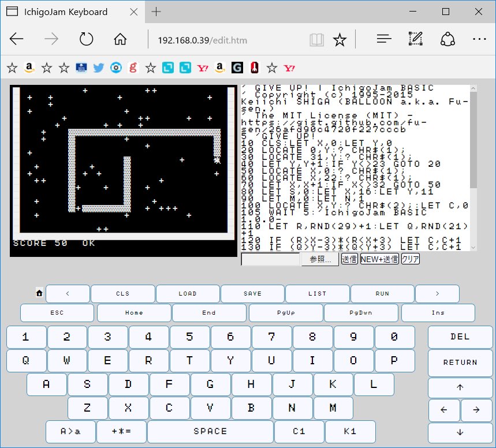Click into the BASIC program text area

pos(356,167)
